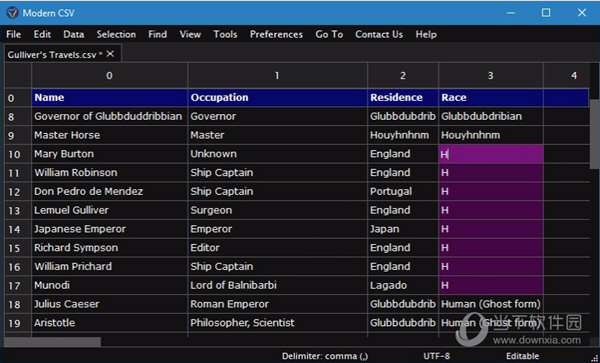Select column header 0
The height and width of the screenshot is (363, 600).
[109, 76]
